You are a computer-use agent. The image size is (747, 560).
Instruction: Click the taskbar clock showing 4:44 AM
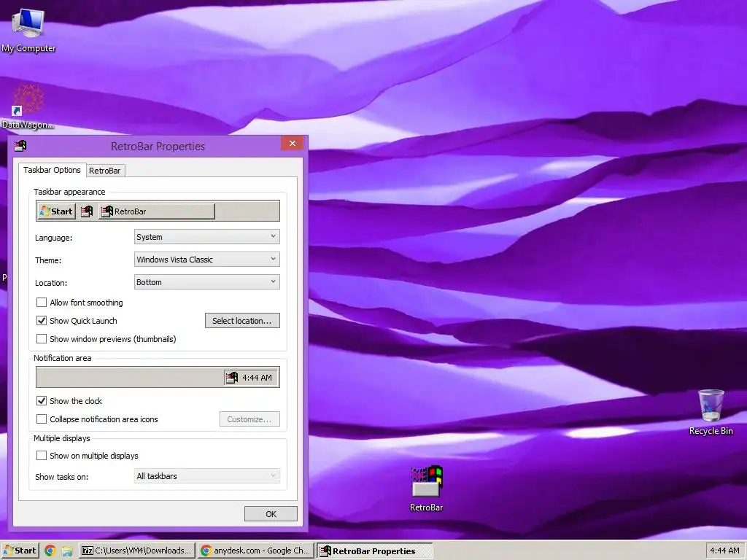[x=724, y=551]
